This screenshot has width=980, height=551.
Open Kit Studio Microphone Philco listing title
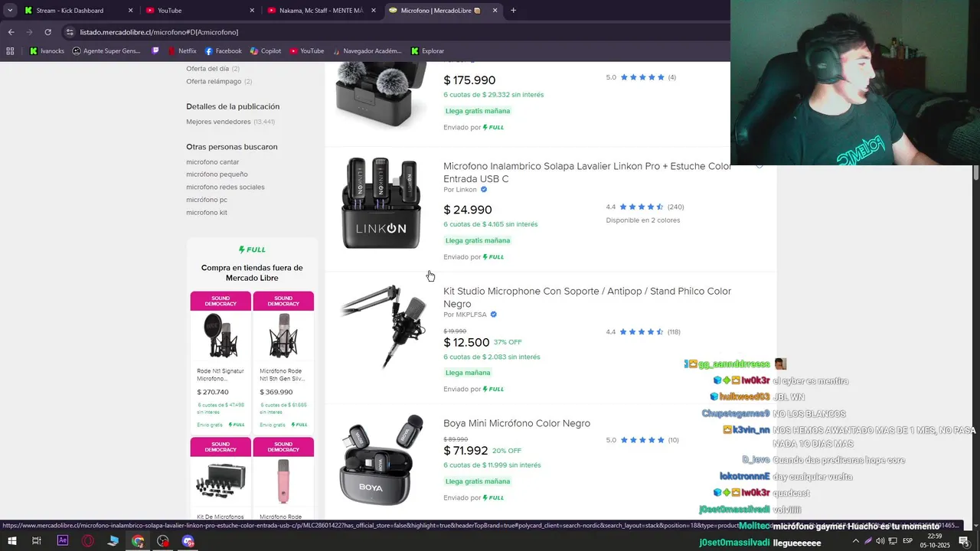point(587,298)
